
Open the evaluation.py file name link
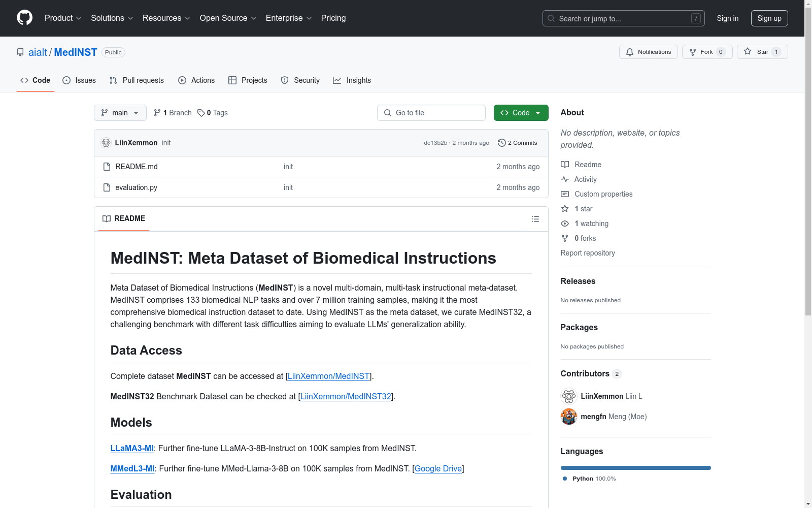pos(137,187)
